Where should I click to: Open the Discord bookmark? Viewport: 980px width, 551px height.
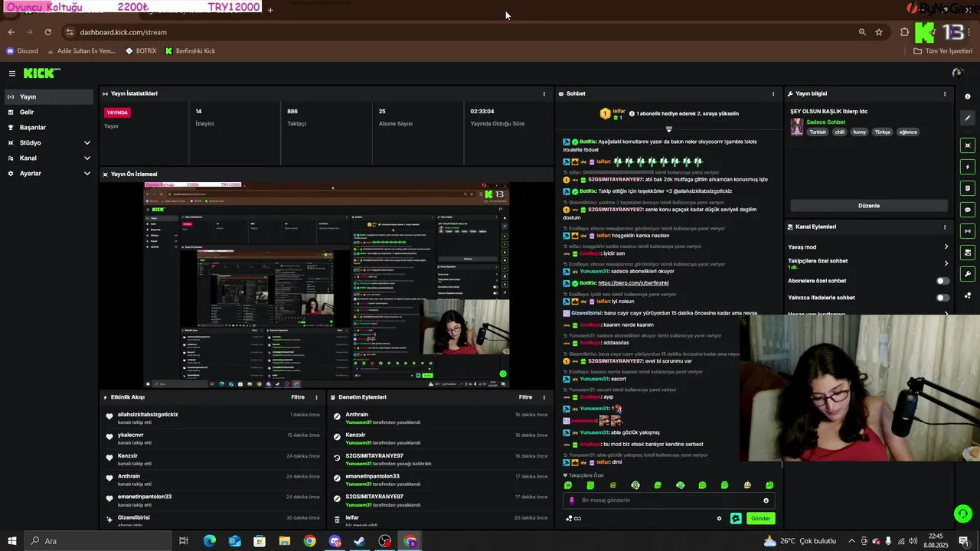(22, 51)
